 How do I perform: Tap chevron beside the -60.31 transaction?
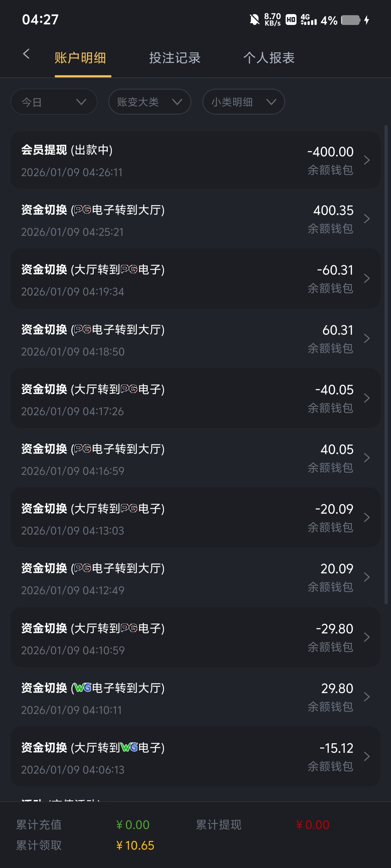click(367, 278)
